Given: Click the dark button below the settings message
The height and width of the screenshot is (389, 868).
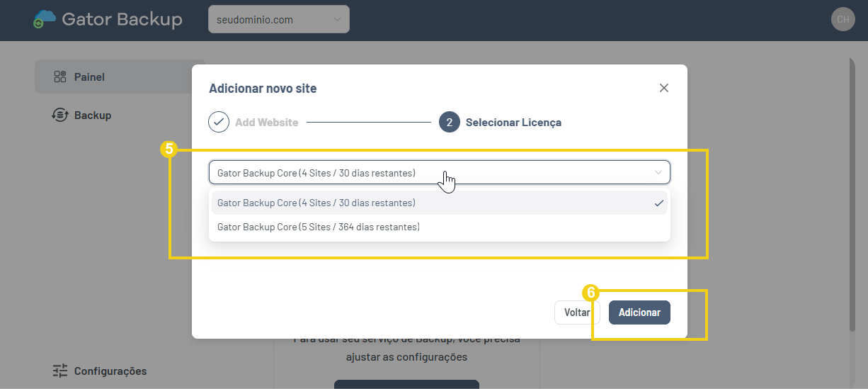Looking at the screenshot, I should tap(406, 384).
